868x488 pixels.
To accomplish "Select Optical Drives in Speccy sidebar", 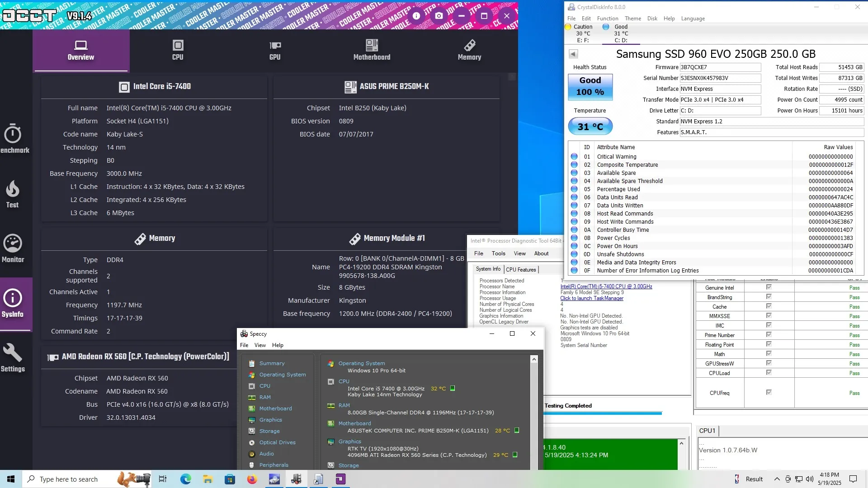I will tap(277, 442).
